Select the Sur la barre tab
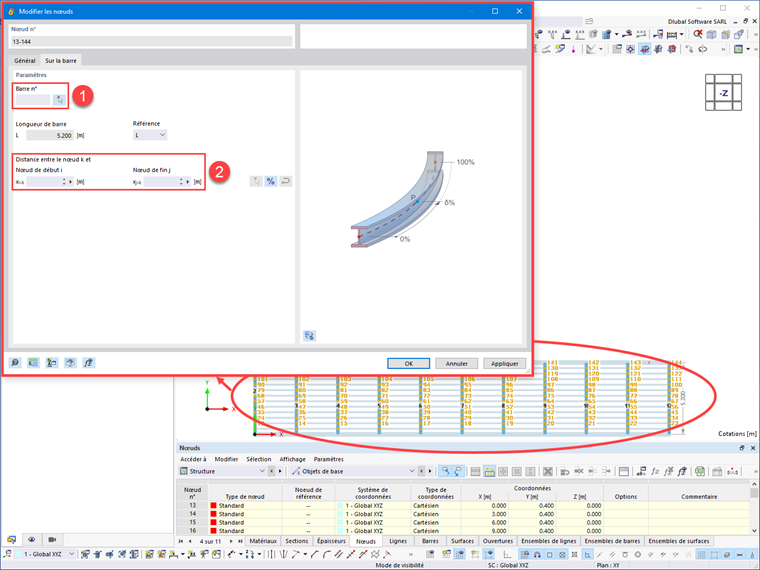The width and height of the screenshot is (760, 570). pos(61,61)
